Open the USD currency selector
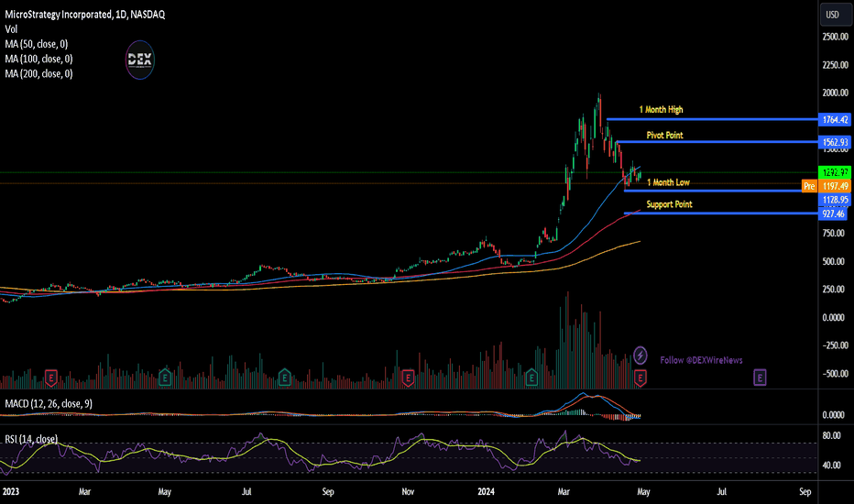 click(835, 15)
